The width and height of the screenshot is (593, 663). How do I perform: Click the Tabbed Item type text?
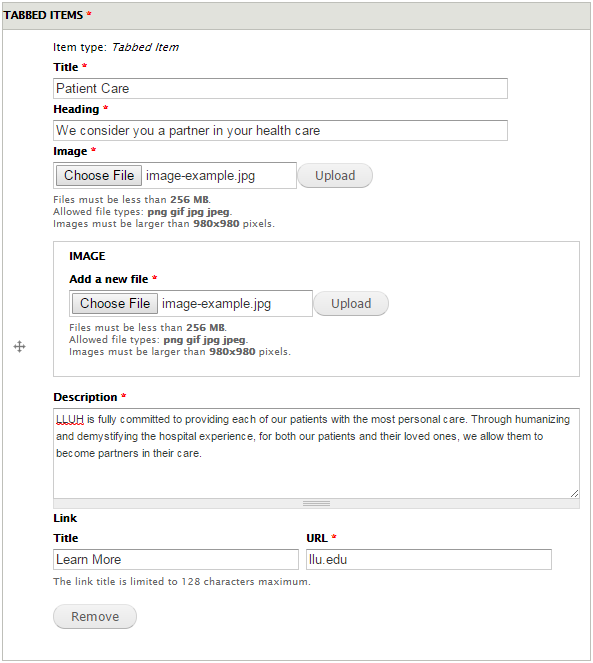[145, 47]
